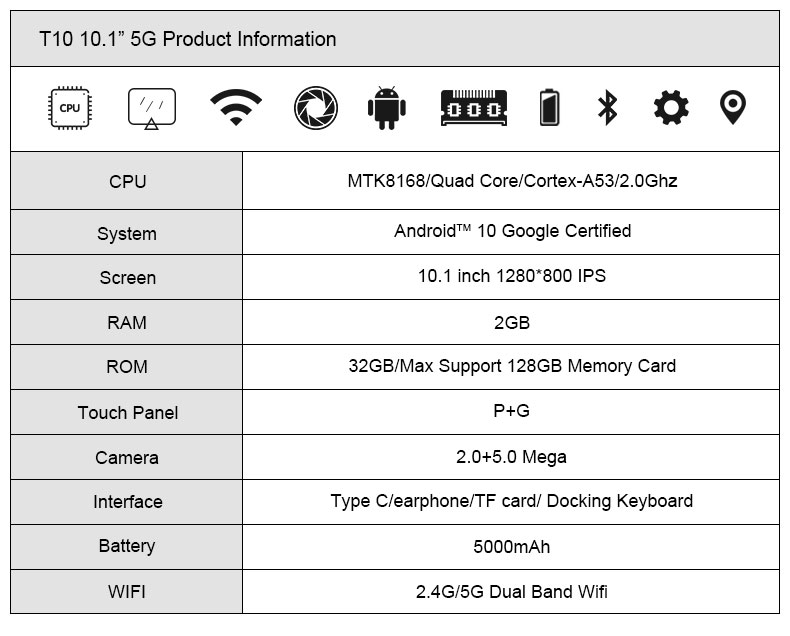The image size is (790, 636).
Task: Select the Interface row label
Action: (128, 502)
